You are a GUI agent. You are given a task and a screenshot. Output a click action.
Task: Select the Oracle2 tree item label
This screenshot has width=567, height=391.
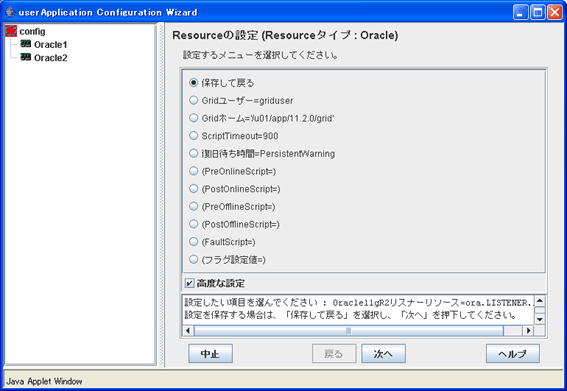click(x=51, y=58)
